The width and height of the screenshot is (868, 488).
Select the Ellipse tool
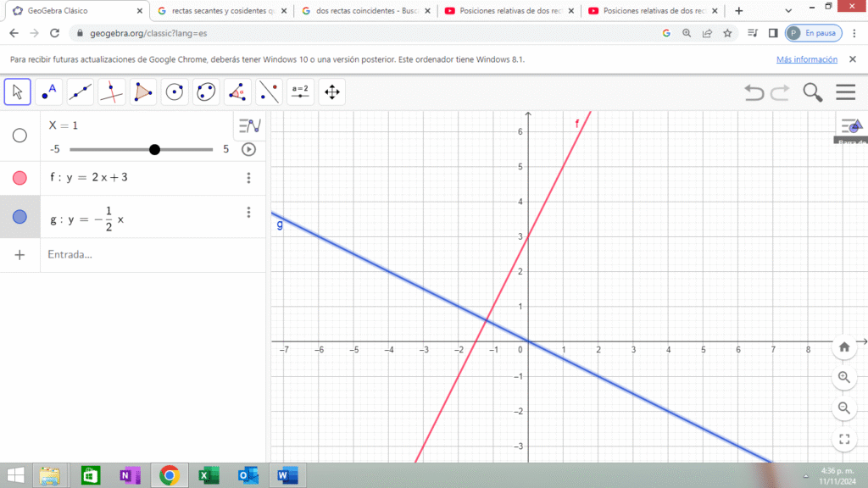(x=206, y=91)
